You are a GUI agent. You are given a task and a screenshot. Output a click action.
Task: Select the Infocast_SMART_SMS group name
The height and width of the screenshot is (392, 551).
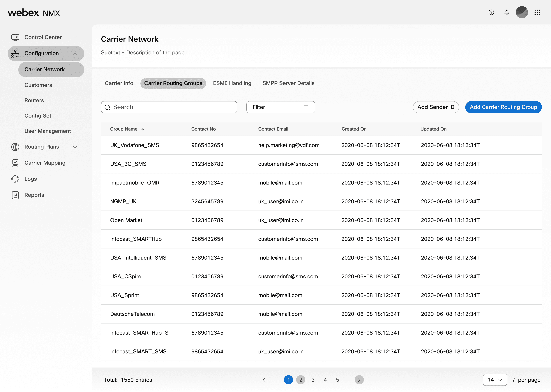[x=138, y=352]
